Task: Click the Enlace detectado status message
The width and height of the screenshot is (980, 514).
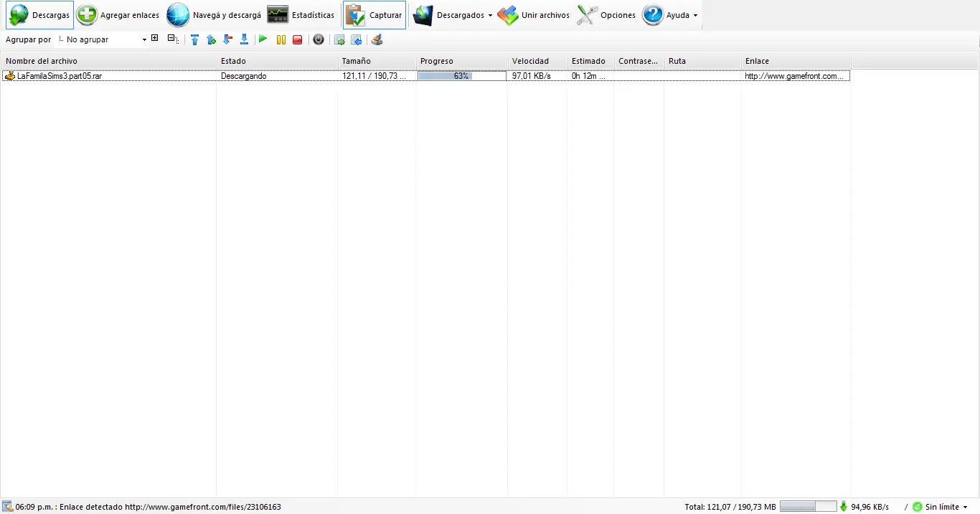Action: click(149, 507)
